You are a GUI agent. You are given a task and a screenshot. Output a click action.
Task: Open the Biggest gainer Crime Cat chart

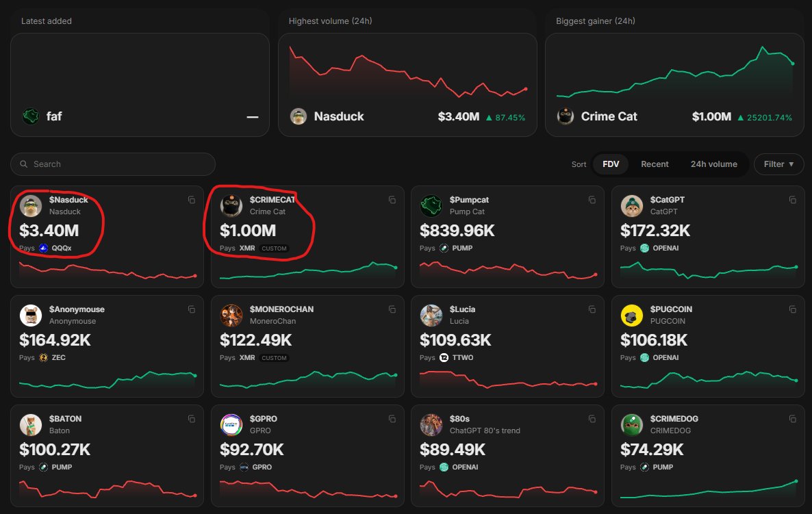[x=675, y=73]
